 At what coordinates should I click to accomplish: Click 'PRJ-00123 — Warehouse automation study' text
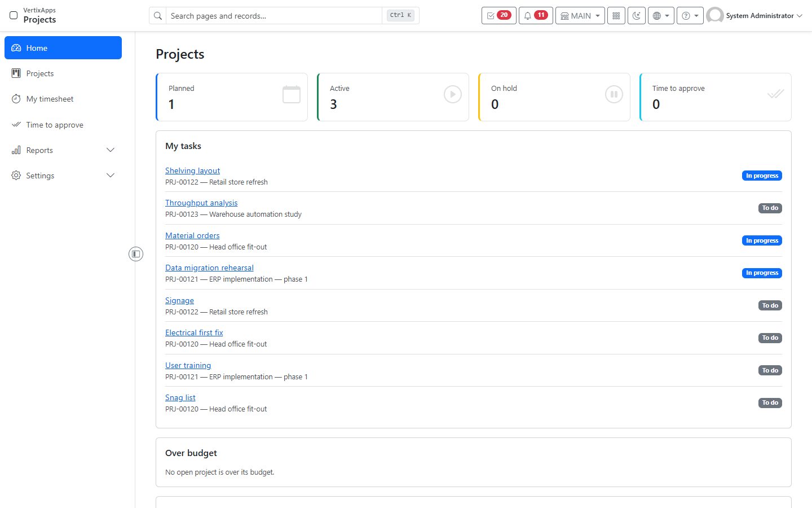233,214
